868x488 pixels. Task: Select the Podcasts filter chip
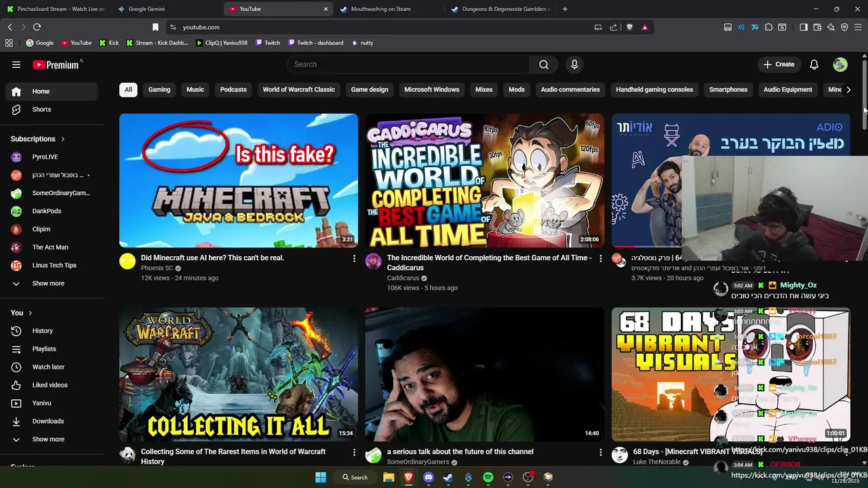click(233, 89)
